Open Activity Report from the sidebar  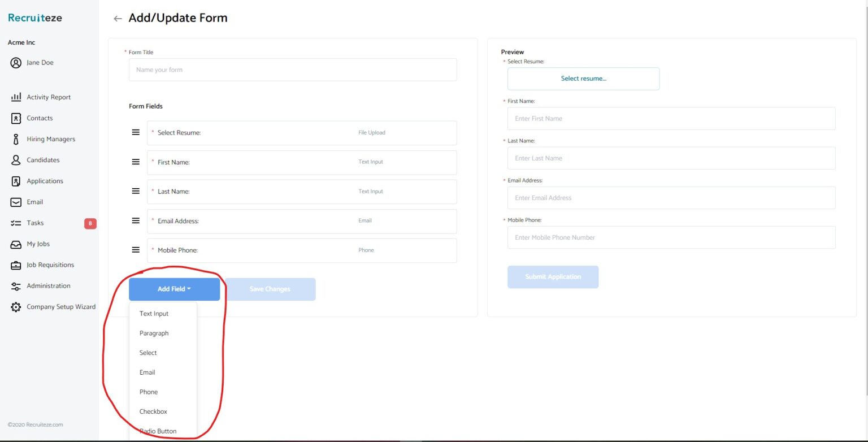coord(49,97)
